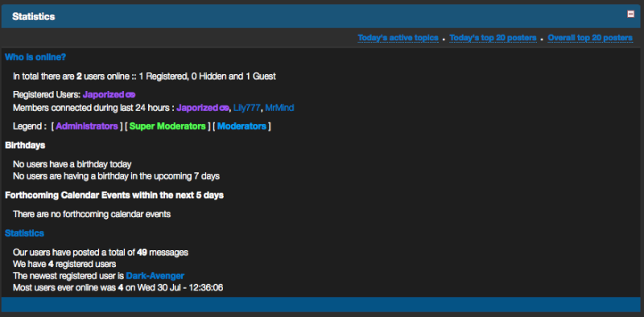This screenshot has width=644, height=317.
Task: Open MrMind's profile
Action: point(279,108)
